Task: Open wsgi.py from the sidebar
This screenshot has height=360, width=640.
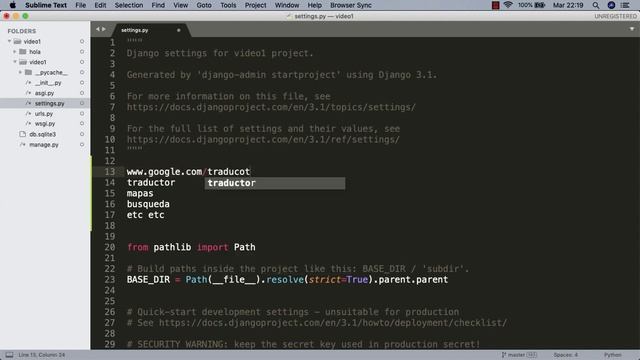Action: point(45,124)
